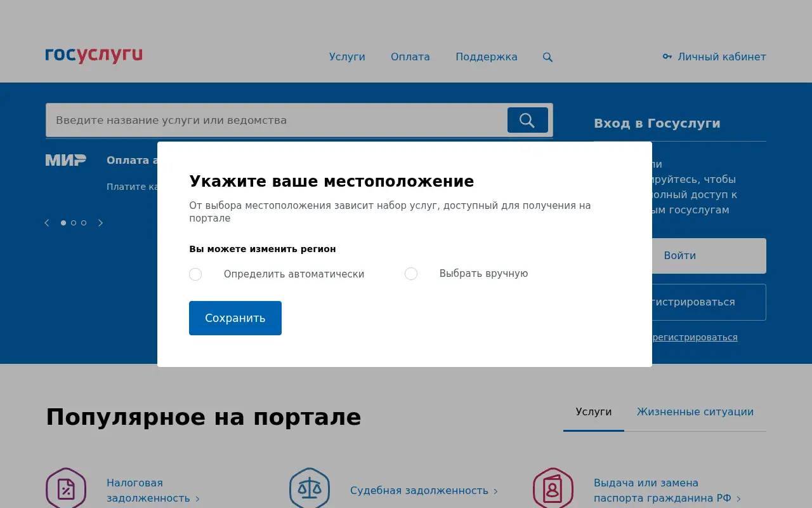Viewport: 812px width, 508px height.
Task: Open the Оплата menu item
Action: (410, 57)
